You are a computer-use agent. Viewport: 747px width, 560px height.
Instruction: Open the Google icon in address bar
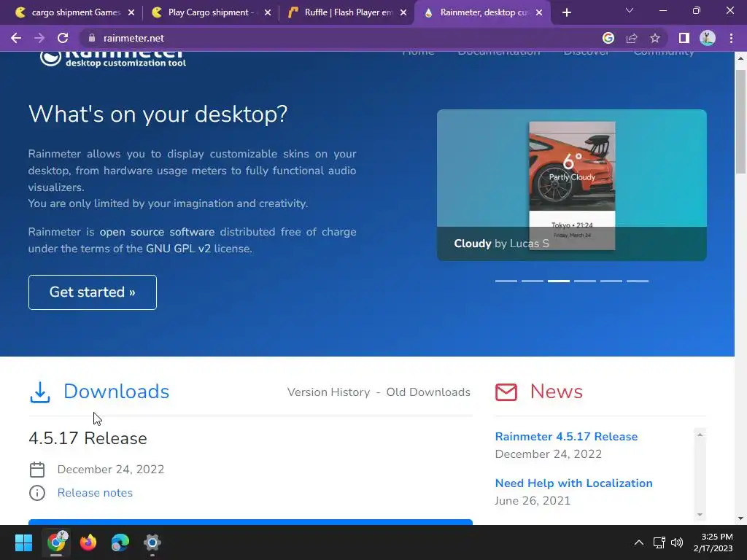tap(608, 38)
